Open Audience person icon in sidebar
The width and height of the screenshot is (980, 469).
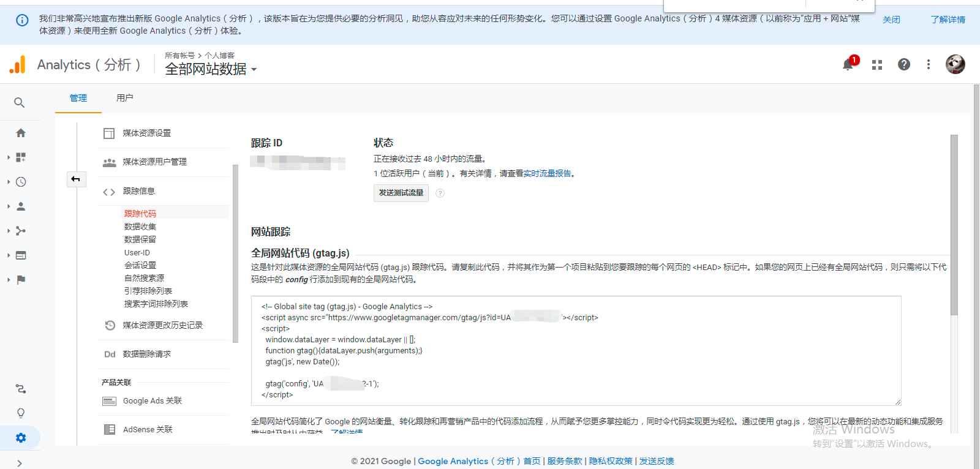[x=21, y=206]
